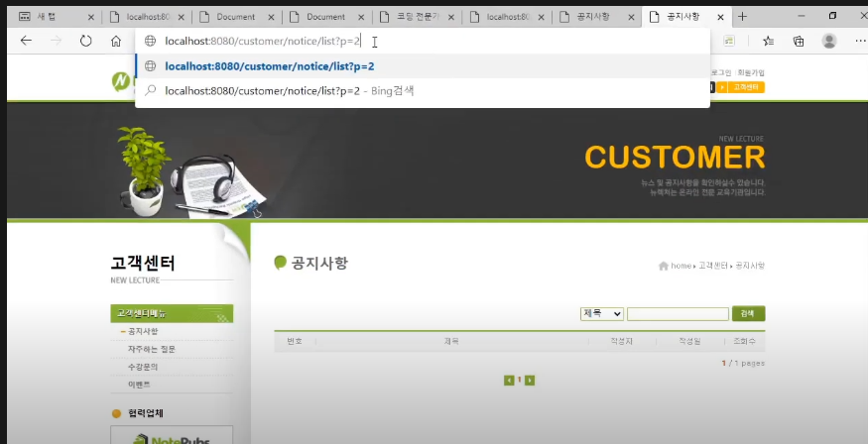This screenshot has width=868, height=444.
Task: Click the orange 고객센터 header button
Action: tap(746, 87)
